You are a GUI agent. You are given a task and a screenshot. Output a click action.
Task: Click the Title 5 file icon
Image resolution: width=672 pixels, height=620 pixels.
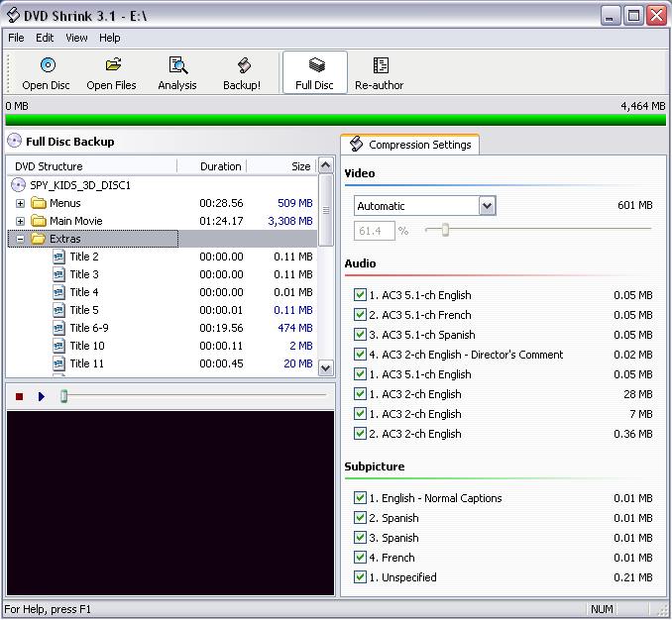[x=58, y=310]
